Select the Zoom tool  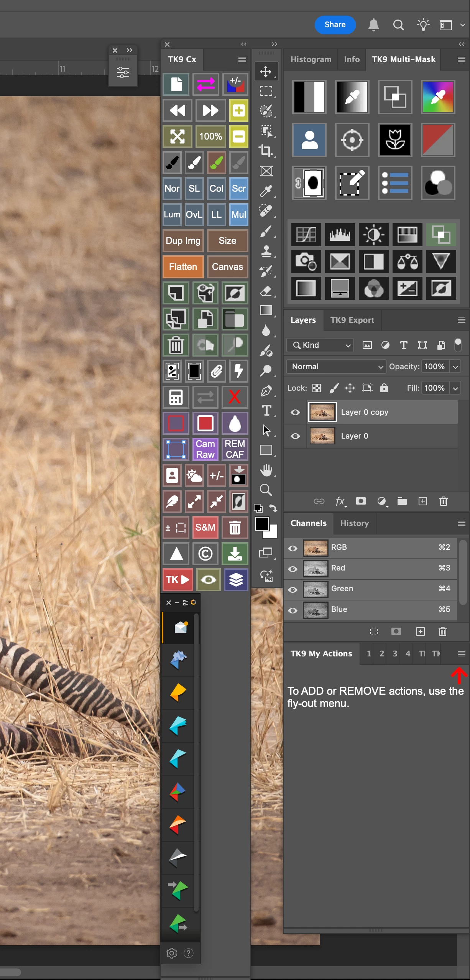[266, 490]
